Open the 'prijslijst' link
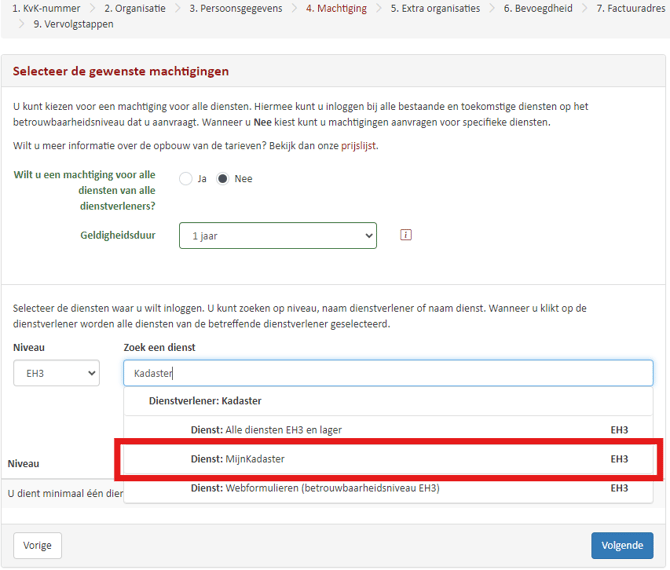 359,146
